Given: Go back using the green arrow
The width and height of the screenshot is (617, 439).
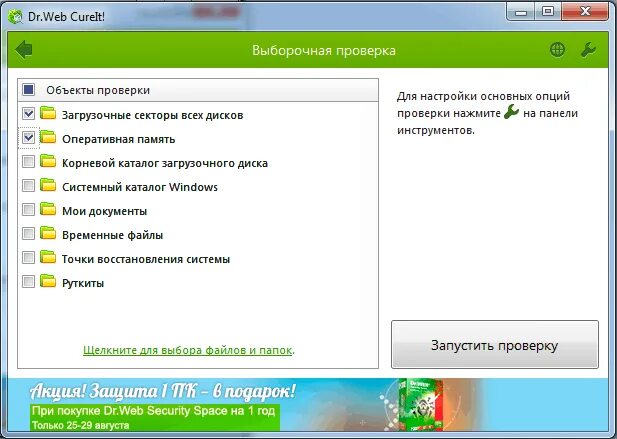Looking at the screenshot, I should [x=24, y=50].
